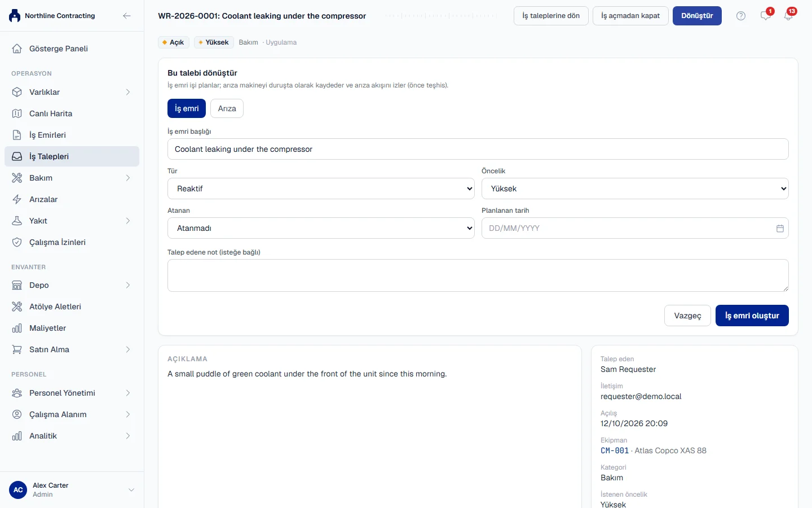Image resolution: width=812 pixels, height=508 pixels.
Task: Click the Maliyetler chart icon
Action: 17,328
